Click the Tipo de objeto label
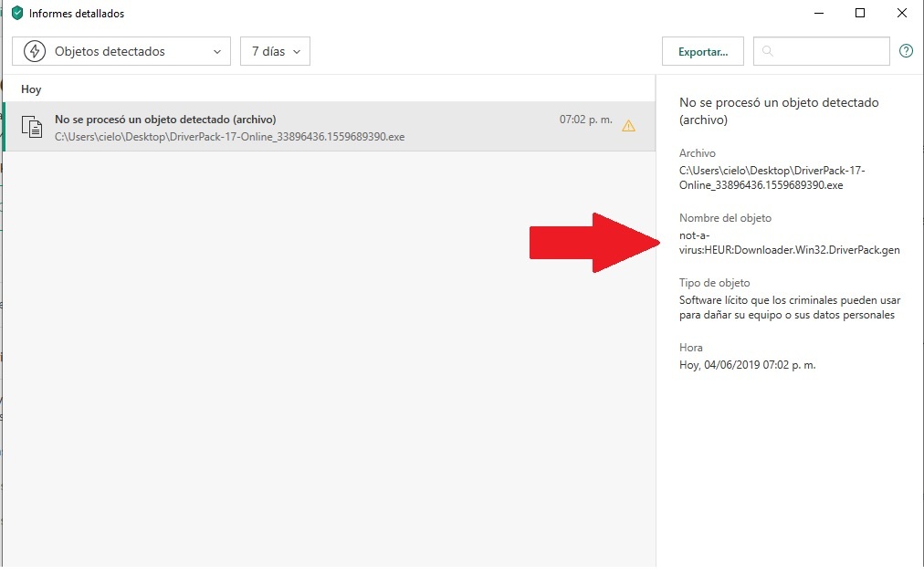The height and width of the screenshot is (574, 924). [x=715, y=283]
